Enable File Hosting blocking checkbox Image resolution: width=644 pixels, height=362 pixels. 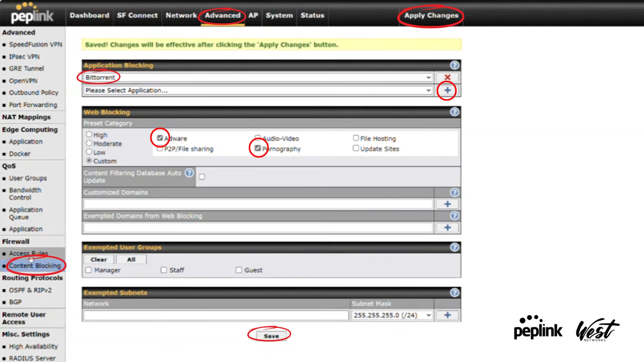coord(356,138)
